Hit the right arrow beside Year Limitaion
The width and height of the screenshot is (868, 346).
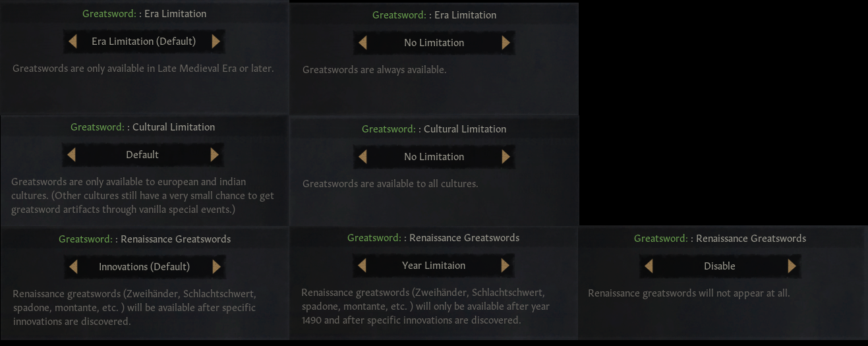coord(506,266)
